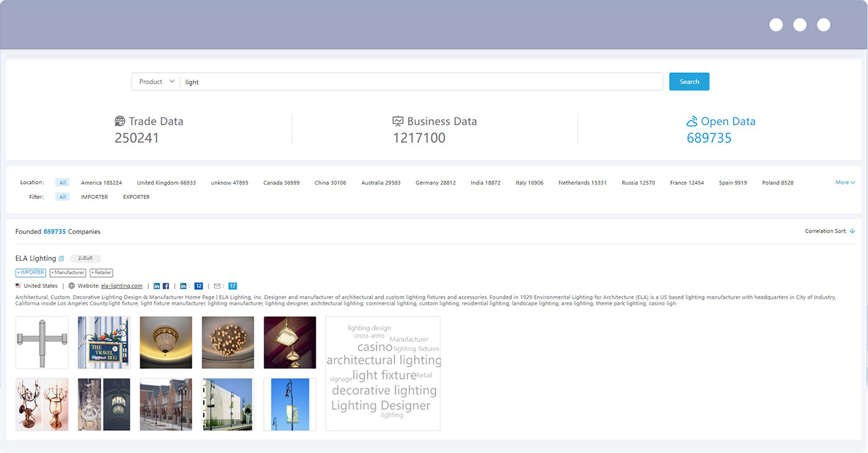Open the round chandelier cluster thumbnail
Screen dimensions: 868x453
pos(228,342)
